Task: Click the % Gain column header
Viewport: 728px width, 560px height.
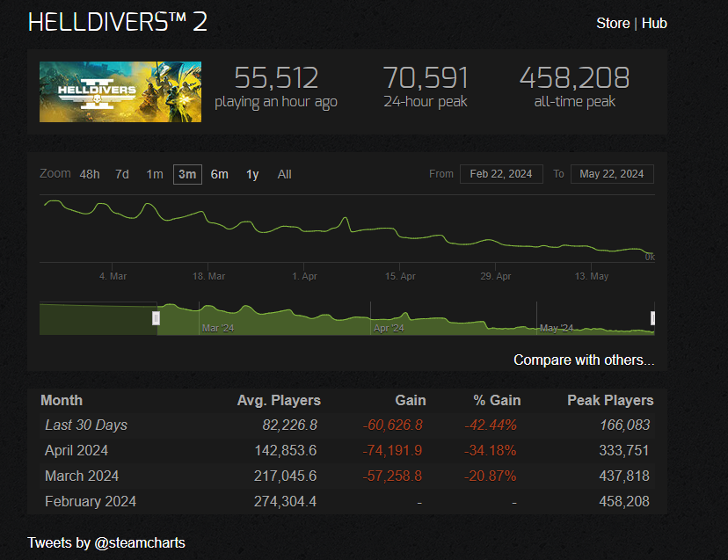Action: (x=497, y=400)
